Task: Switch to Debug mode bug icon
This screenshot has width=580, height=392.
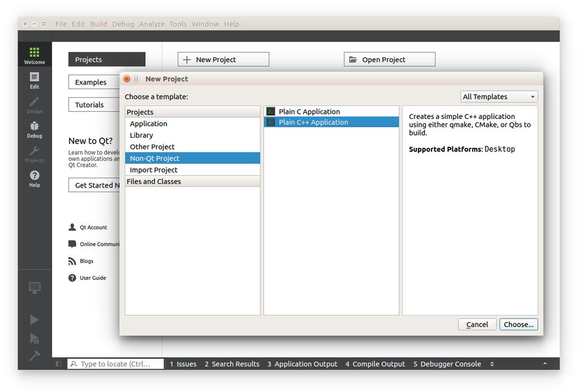Action: coord(35,126)
